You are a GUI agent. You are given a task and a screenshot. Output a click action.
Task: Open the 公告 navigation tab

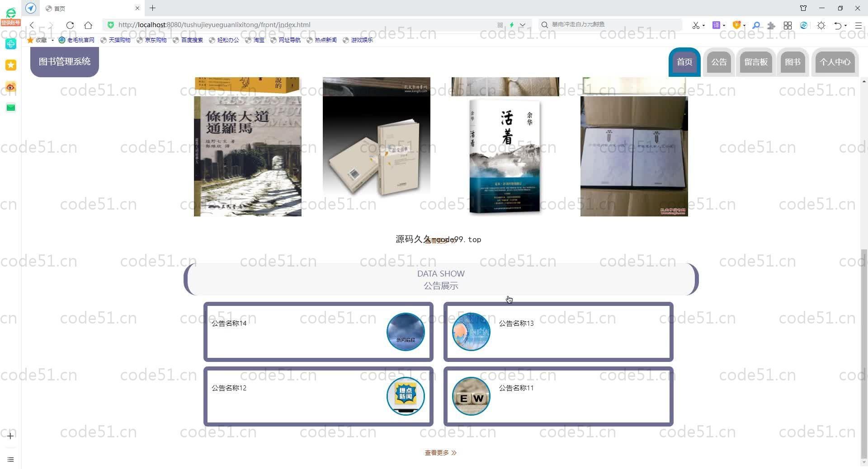[718, 62]
